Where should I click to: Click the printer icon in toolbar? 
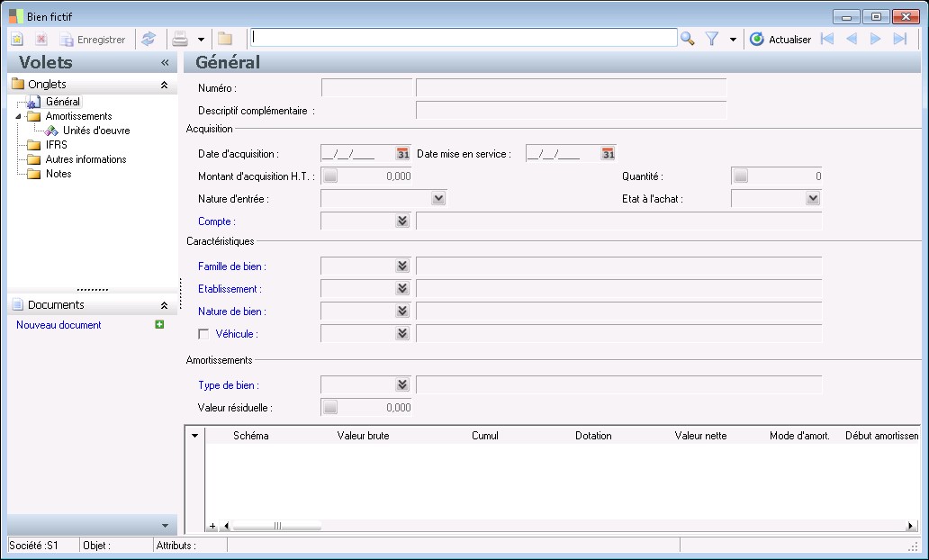click(180, 40)
